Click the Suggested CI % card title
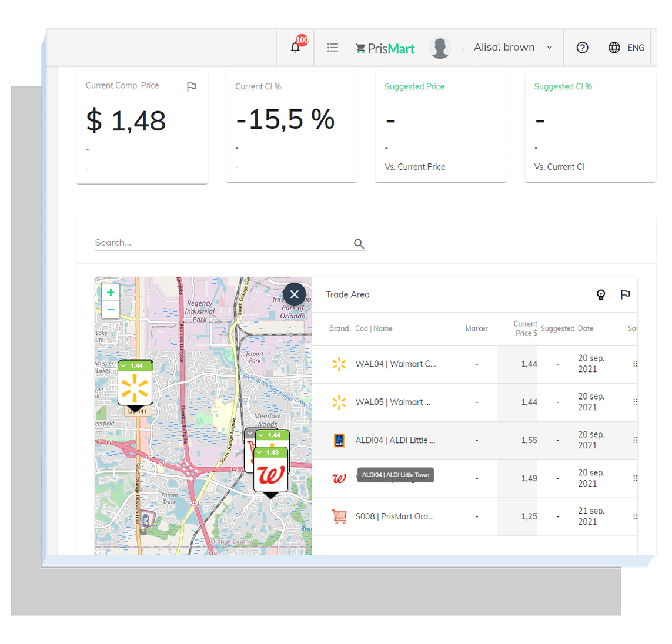 563,86
